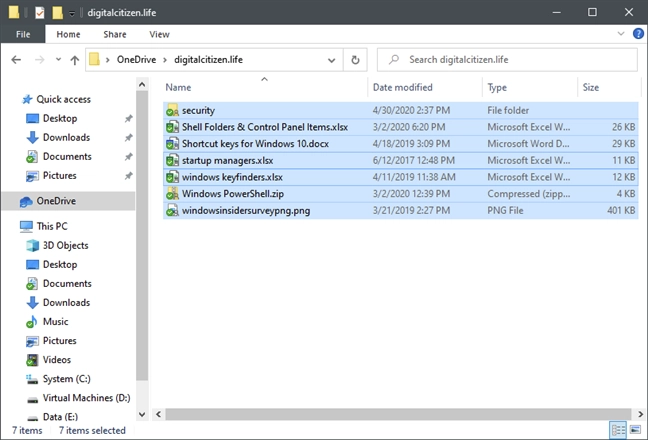Open Videos under This PC
This screenshot has height=440, width=648.
pos(57,360)
